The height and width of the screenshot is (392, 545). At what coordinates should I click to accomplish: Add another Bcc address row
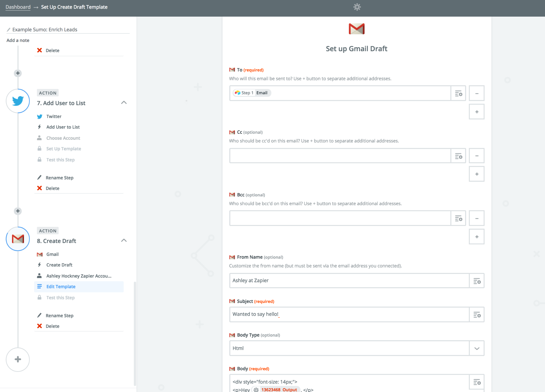[477, 237]
